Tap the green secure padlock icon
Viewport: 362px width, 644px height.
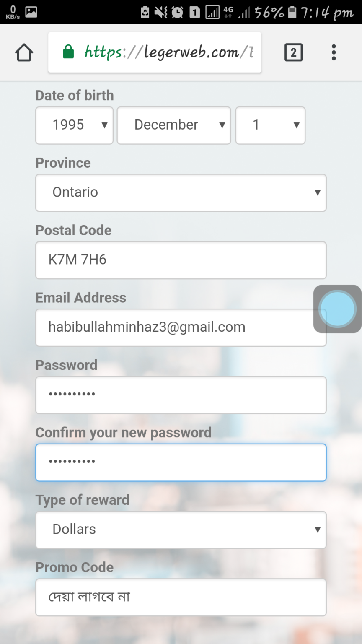68,52
